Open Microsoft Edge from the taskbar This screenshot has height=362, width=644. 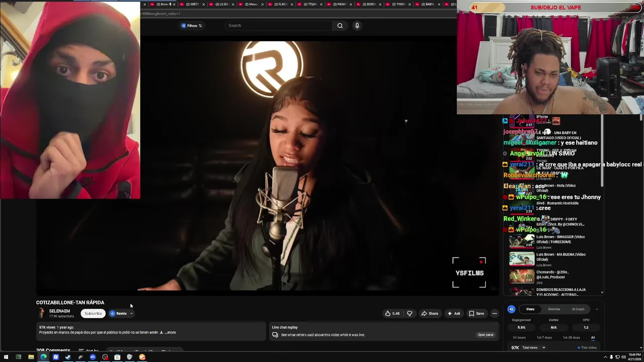pos(43,357)
